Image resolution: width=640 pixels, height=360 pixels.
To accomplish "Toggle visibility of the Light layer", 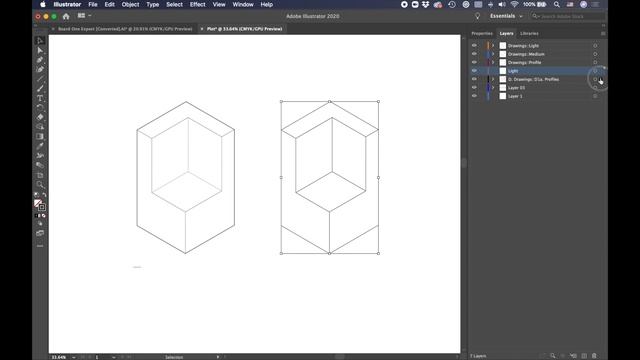I will (474, 71).
